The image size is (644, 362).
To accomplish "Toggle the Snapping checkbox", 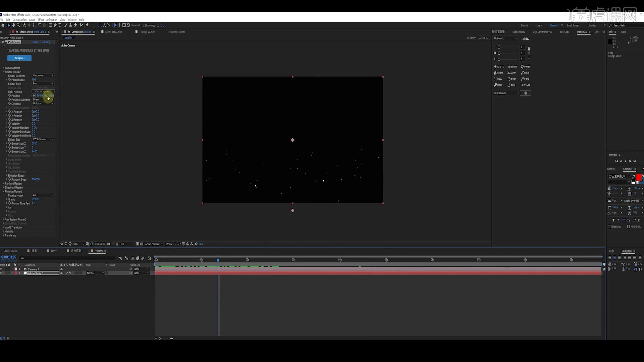I will (144, 25).
